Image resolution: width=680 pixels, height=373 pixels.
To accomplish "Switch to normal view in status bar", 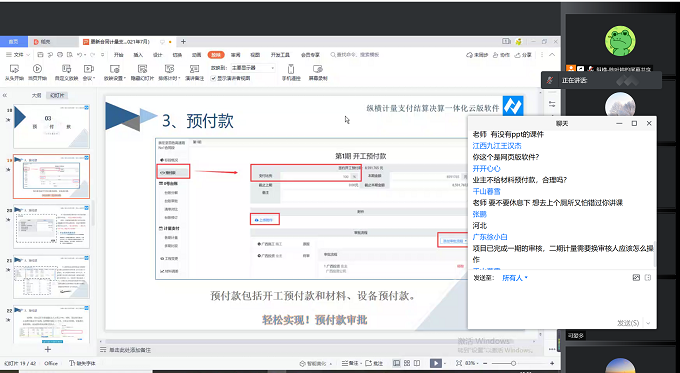I will click(396, 363).
